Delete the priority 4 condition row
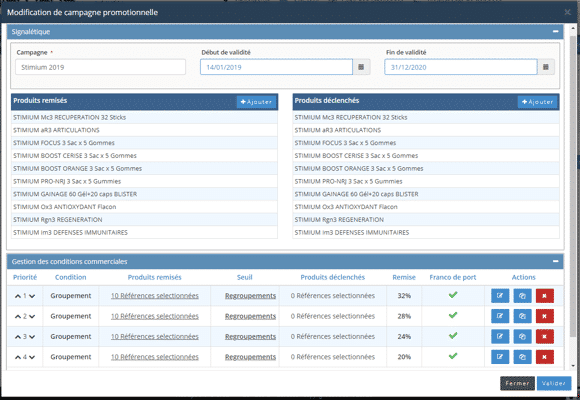 tap(544, 357)
